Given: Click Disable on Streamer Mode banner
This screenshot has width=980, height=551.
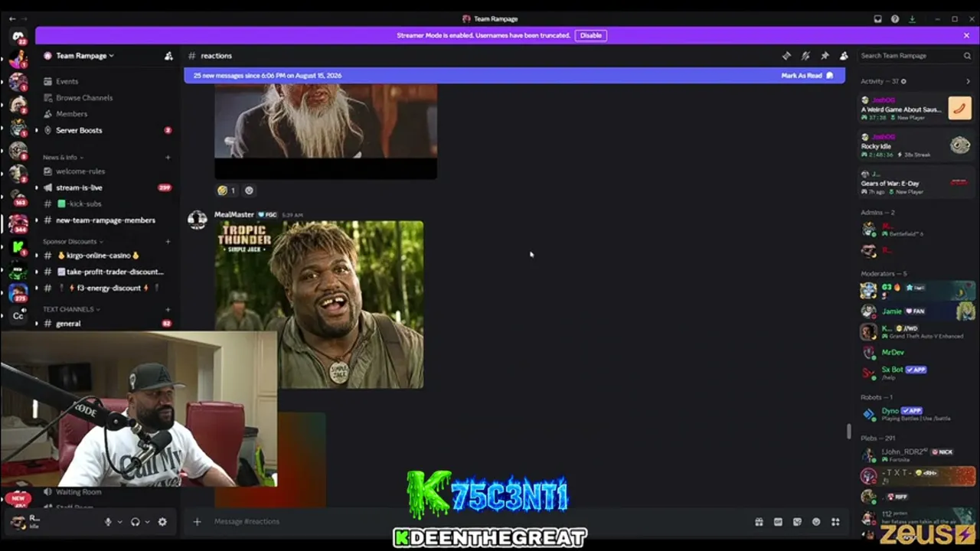Looking at the screenshot, I should [591, 35].
